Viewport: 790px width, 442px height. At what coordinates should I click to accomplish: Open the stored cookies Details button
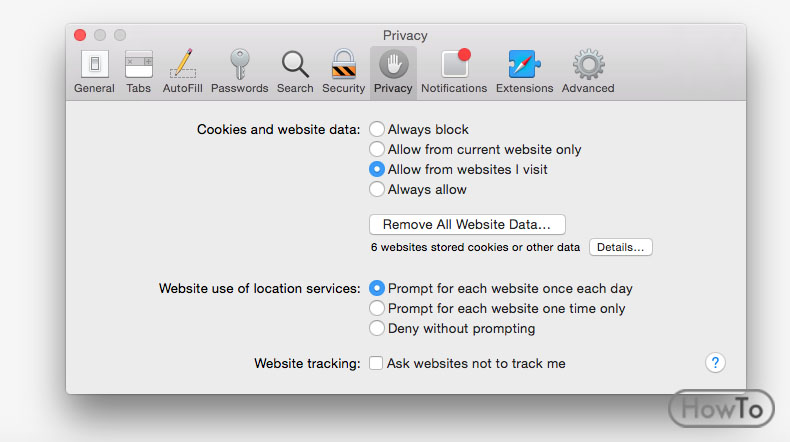click(621, 247)
